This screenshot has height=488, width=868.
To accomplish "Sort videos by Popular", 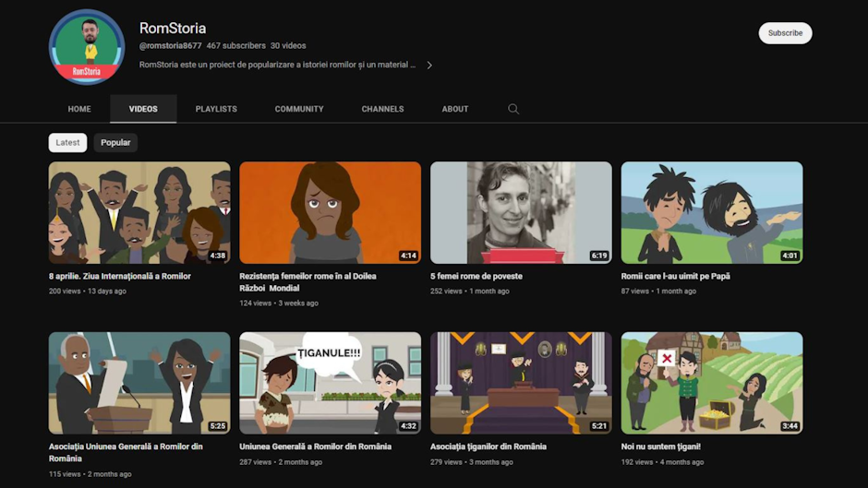I will (115, 143).
